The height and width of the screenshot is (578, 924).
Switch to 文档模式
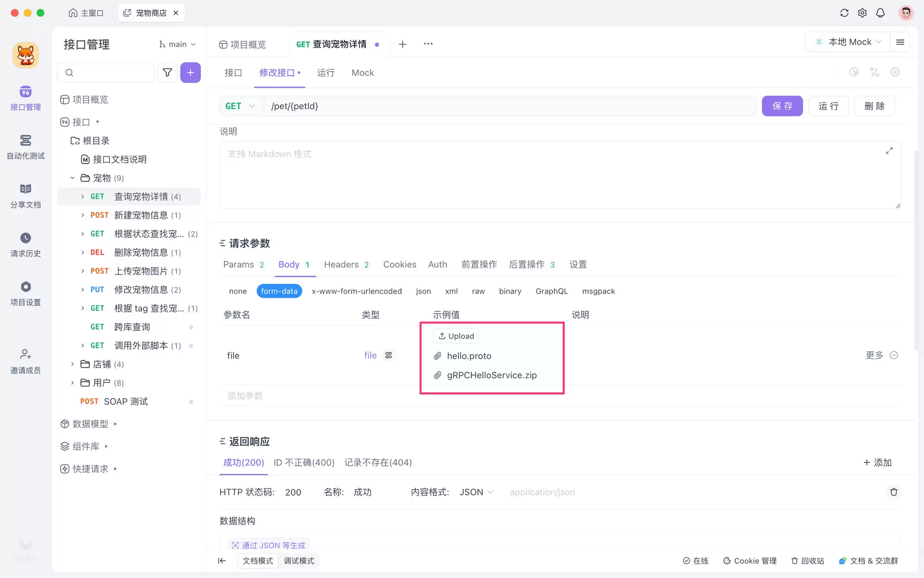point(258,561)
